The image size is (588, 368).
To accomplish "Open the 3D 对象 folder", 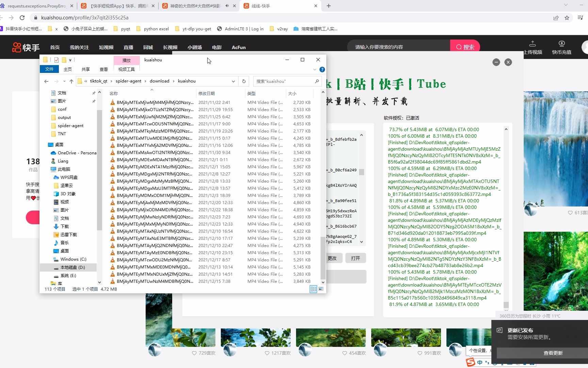I will point(65,194).
